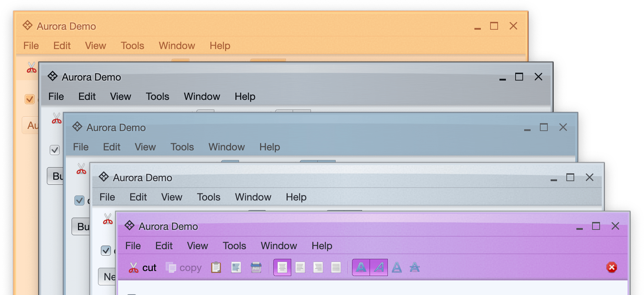Open Help menu in the blue window
This screenshot has height=295, width=644.
(x=270, y=147)
